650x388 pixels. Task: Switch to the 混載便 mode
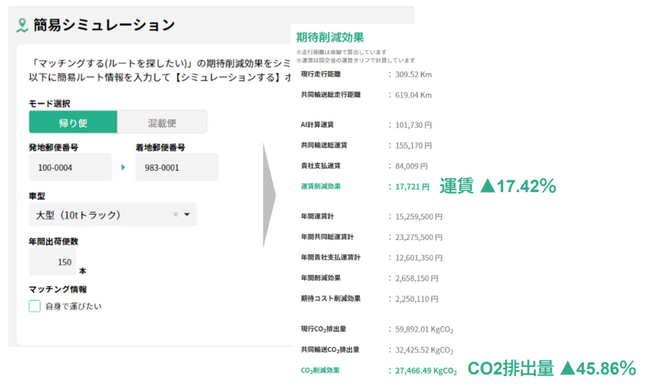(x=162, y=122)
